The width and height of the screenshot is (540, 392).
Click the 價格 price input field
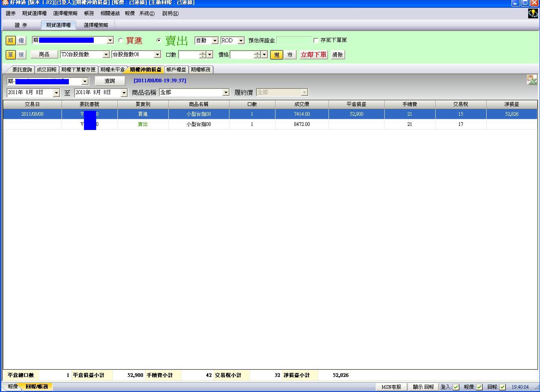pos(242,55)
